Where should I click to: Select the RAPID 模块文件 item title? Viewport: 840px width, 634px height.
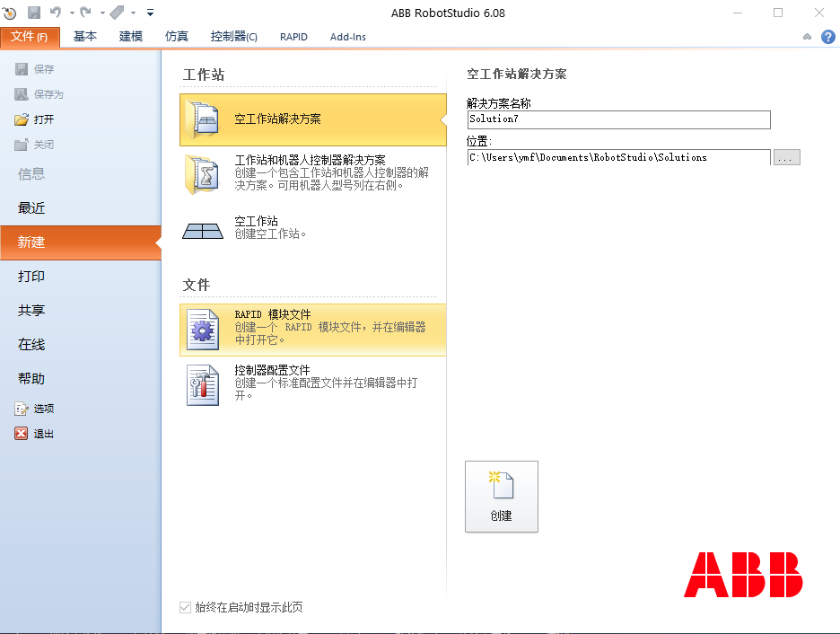pos(273,314)
